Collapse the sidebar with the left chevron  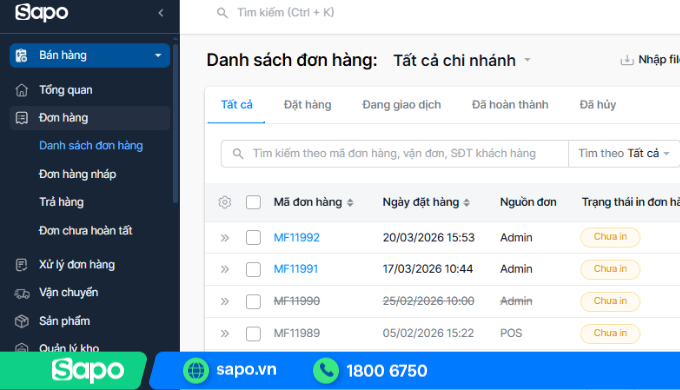click(161, 13)
